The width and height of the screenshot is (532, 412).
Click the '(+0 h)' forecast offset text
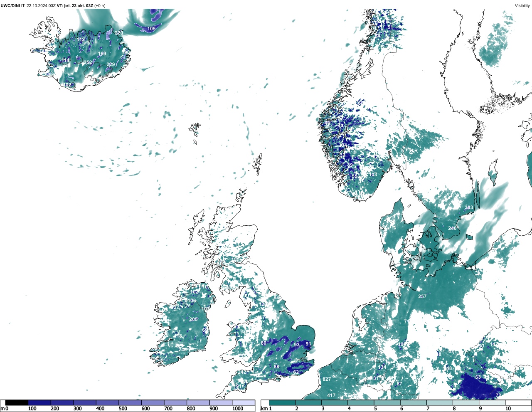[100, 5]
